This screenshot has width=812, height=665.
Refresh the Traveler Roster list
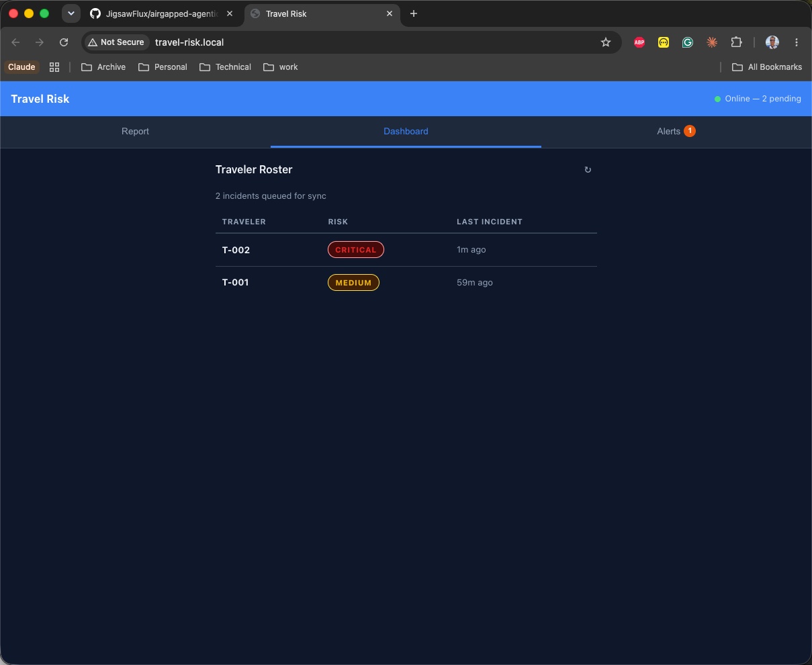(x=588, y=170)
